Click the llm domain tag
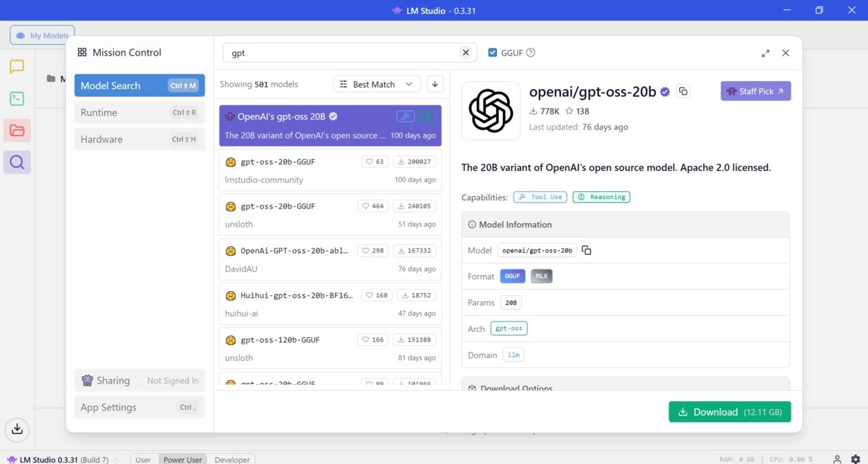 point(514,355)
